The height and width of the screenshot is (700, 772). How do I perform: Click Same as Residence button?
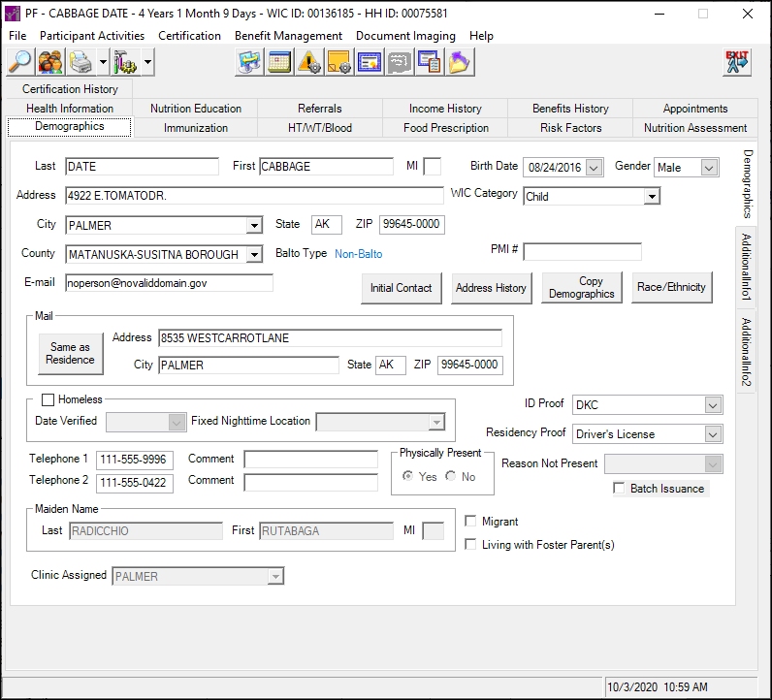click(71, 354)
